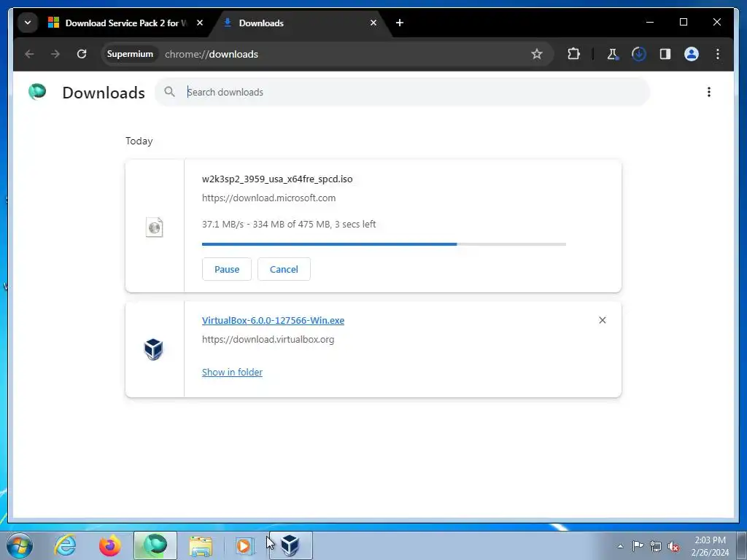Click the ISO download progress bar
This screenshot has height=560, width=747.
pos(384,244)
